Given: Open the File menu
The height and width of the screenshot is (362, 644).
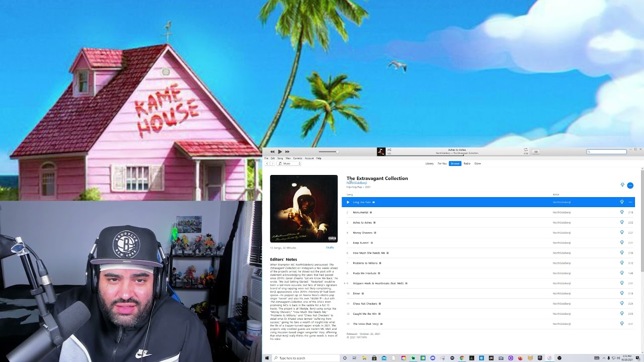Looking at the screenshot, I should point(267,158).
